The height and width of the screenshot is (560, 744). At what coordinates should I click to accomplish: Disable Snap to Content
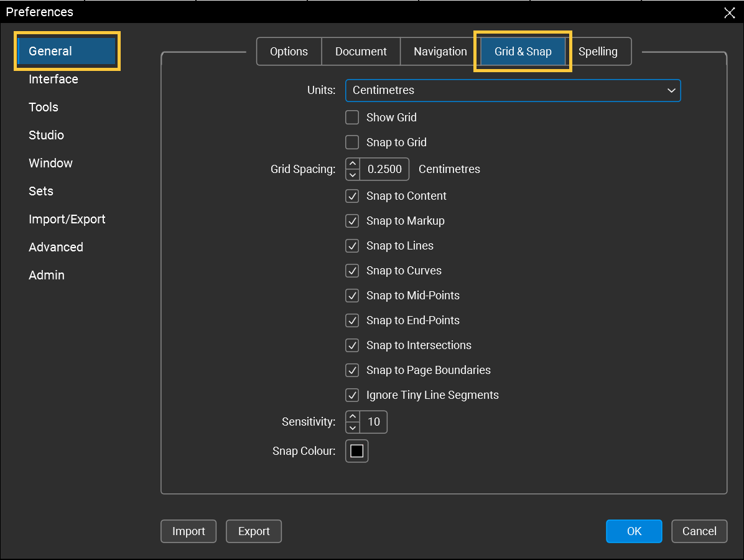pyautogui.click(x=352, y=195)
